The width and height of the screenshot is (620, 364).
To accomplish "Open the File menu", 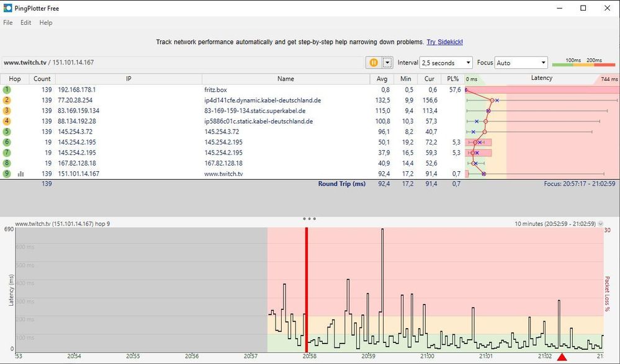I will (x=8, y=22).
